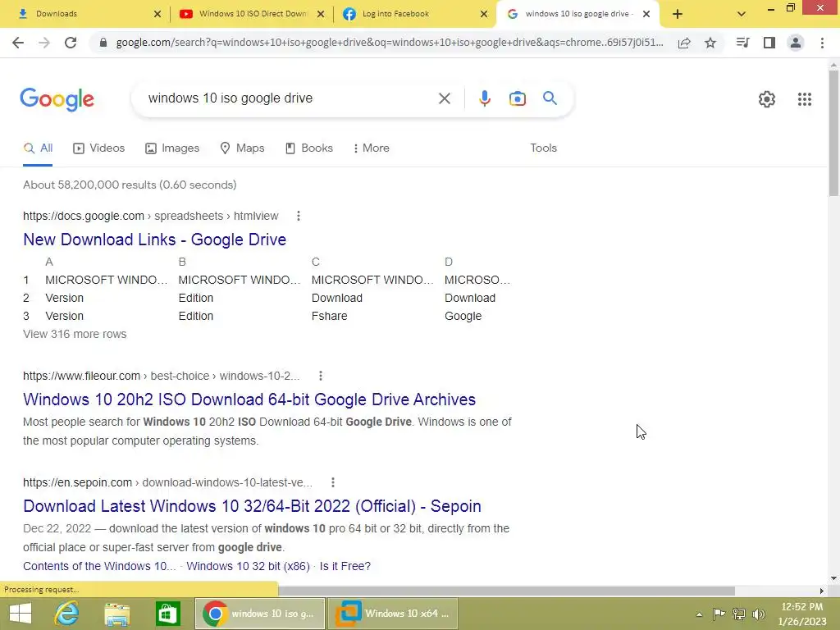Open Download Latest Windows 10 Sepoin result
Image resolution: width=840 pixels, height=630 pixels.
(252, 506)
